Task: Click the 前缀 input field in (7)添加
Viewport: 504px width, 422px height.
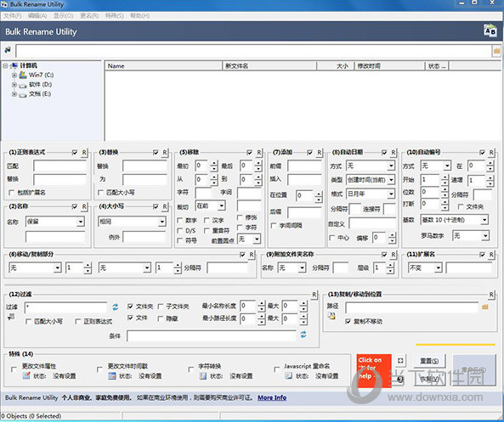Action: (305, 166)
